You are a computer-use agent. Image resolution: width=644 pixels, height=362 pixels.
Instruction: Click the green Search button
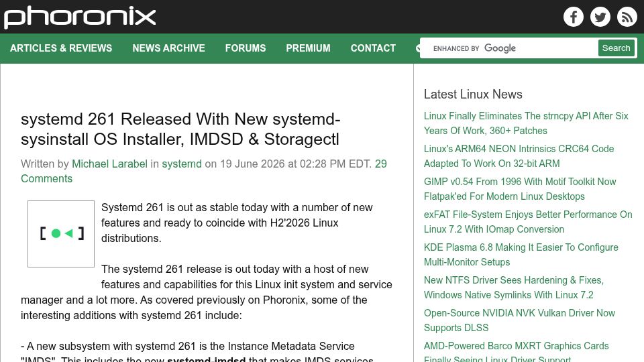pos(616,48)
